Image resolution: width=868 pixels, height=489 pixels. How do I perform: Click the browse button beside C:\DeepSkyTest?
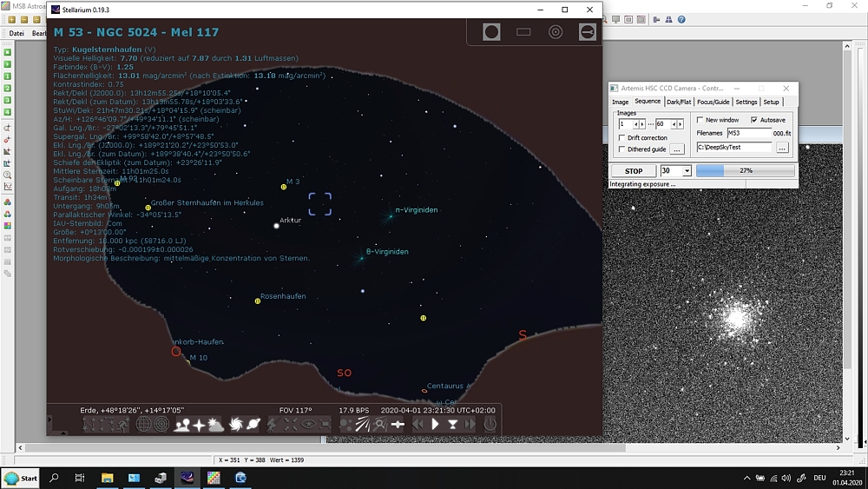pyautogui.click(x=782, y=148)
